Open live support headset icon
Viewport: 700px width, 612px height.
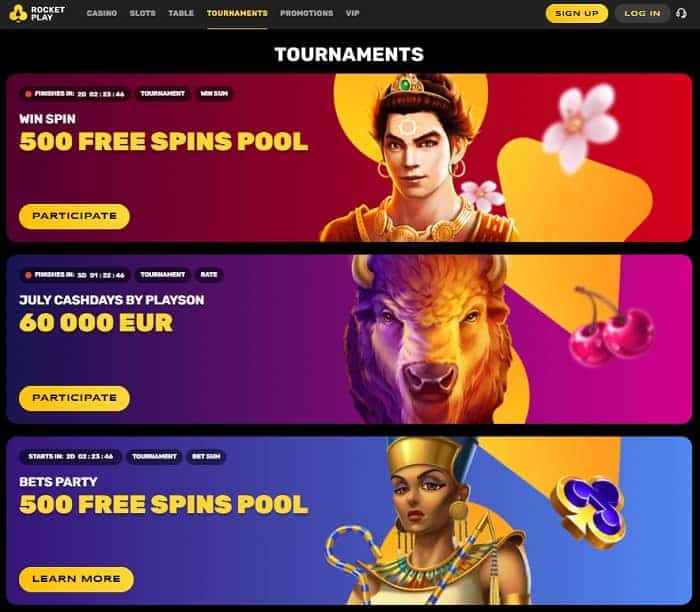(x=681, y=13)
